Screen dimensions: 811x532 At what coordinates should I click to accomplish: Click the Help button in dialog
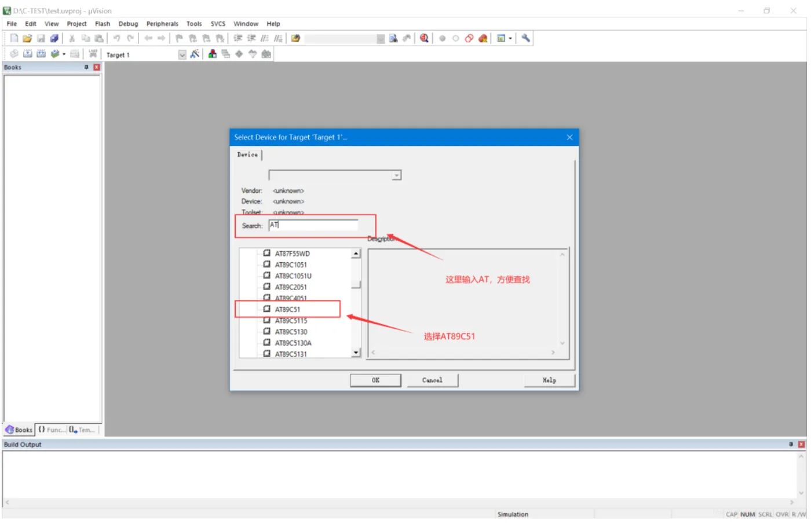pyautogui.click(x=549, y=380)
